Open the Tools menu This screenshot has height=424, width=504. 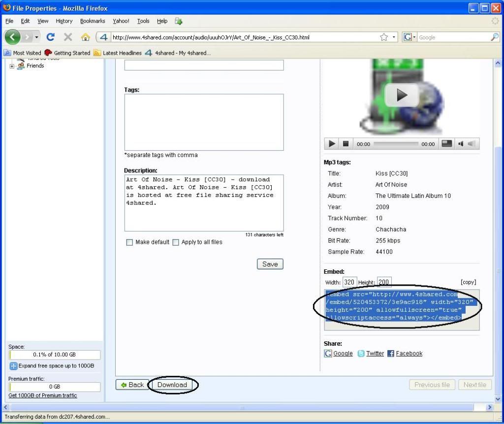point(143,21)
